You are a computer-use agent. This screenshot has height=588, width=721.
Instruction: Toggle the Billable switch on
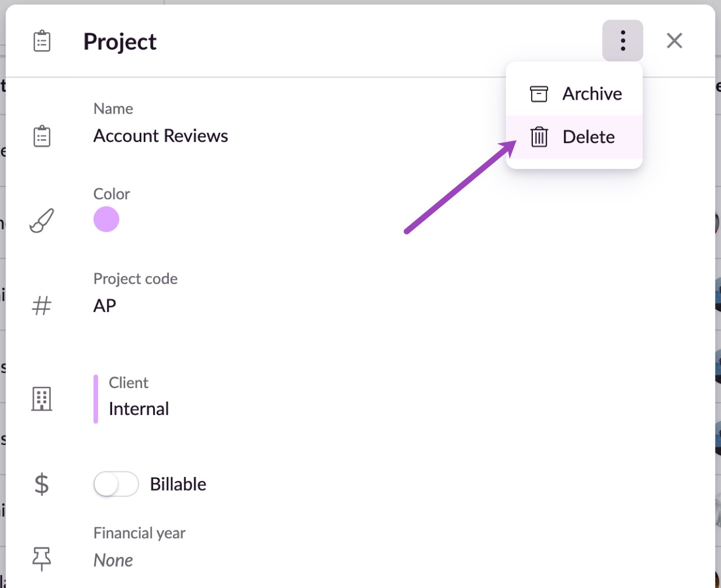pyautogui.click(x=116, y=484)
